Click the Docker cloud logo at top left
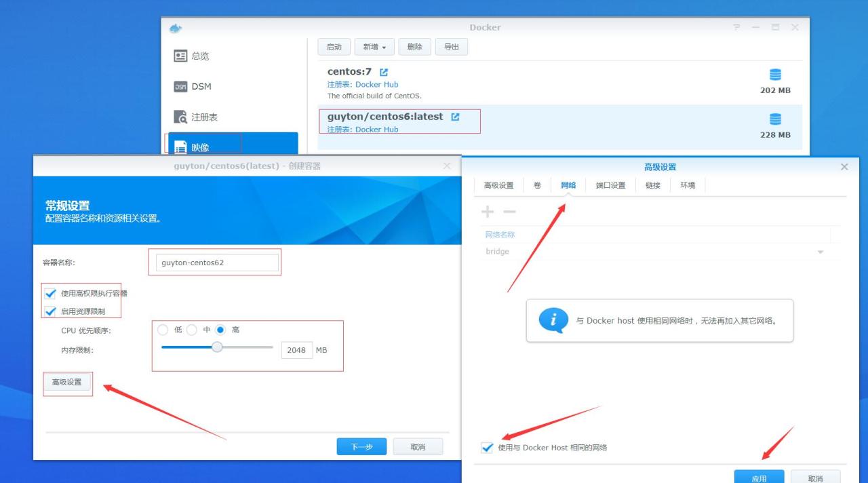This screenshot has width=868, height=483. click(x=174, y=28)
